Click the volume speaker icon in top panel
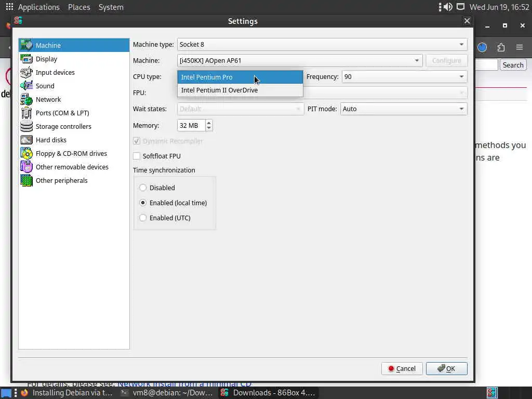Viewport: 532px width, 399px height. click(448, 7)
